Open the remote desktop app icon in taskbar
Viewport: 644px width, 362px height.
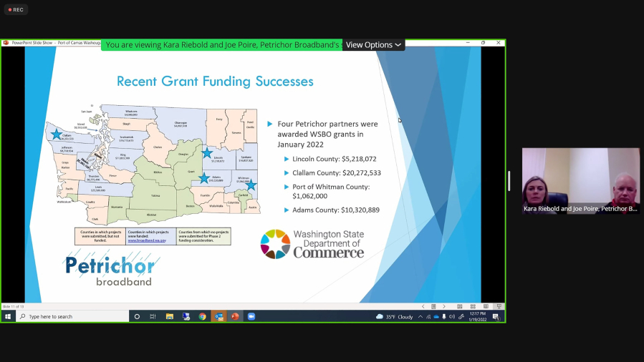[x=186, y=316]
